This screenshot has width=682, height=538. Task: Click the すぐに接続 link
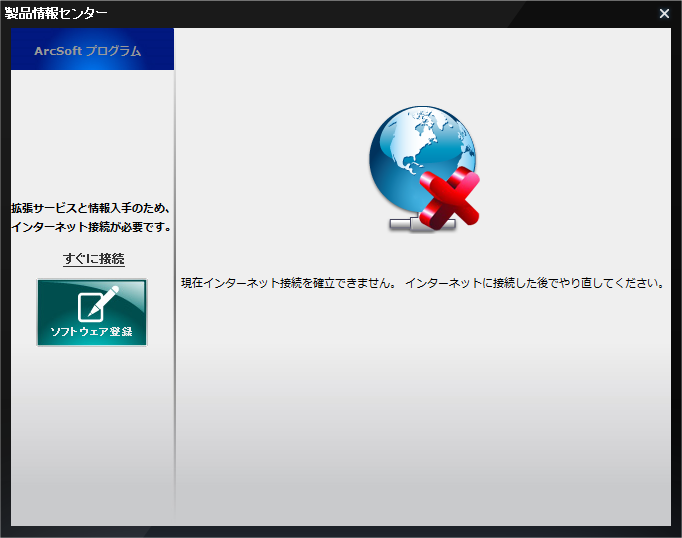(94, 259)
